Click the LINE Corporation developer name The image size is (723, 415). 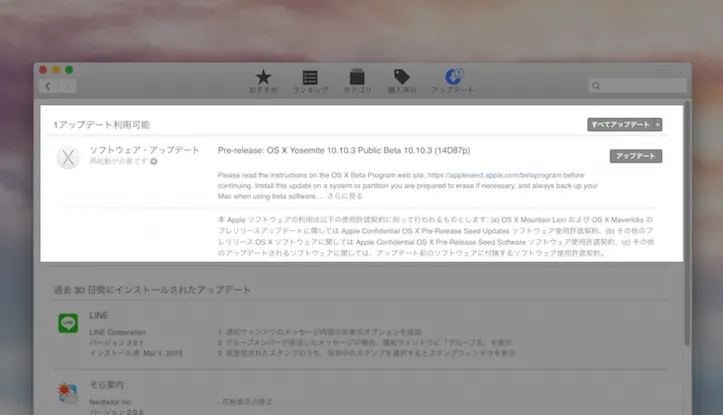click(x=117, y=332)
